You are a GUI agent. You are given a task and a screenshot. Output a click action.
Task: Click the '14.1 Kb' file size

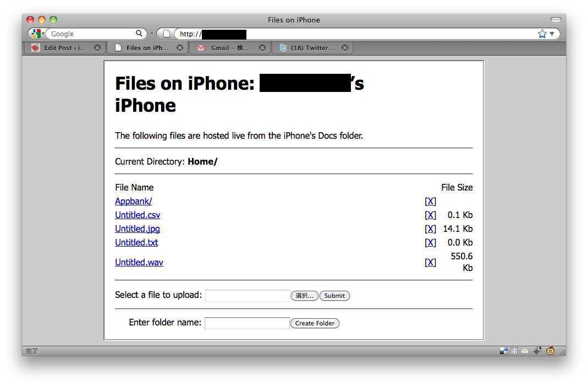click(x=458, y=229)
